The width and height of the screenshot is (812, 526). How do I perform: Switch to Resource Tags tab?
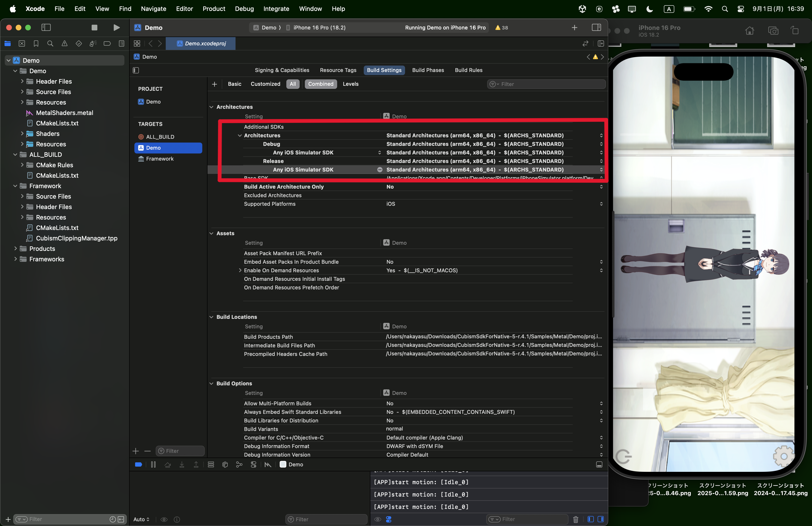coord(338,70)
